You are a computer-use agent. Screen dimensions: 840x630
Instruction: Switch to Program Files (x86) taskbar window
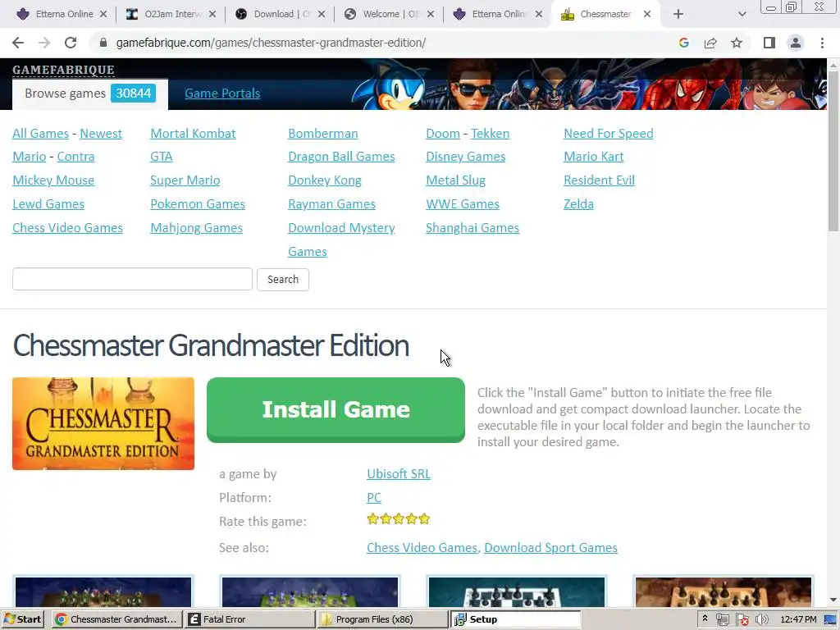(x=382, y=619)
